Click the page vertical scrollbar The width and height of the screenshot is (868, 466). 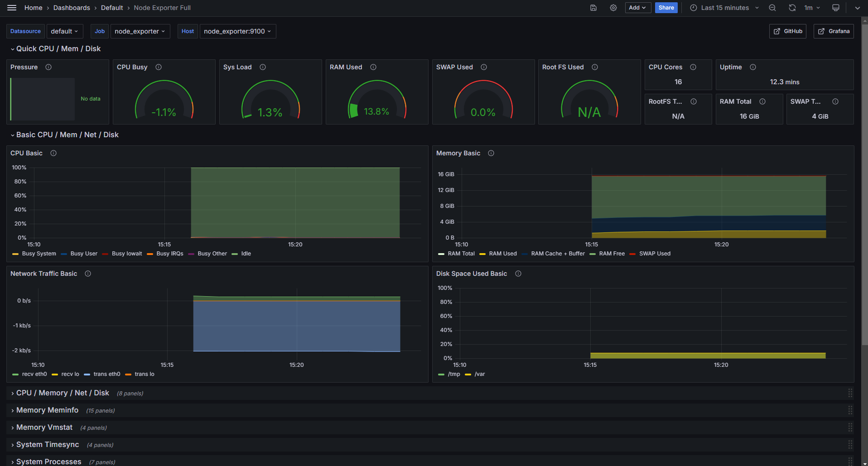click(x=864, y=181)
